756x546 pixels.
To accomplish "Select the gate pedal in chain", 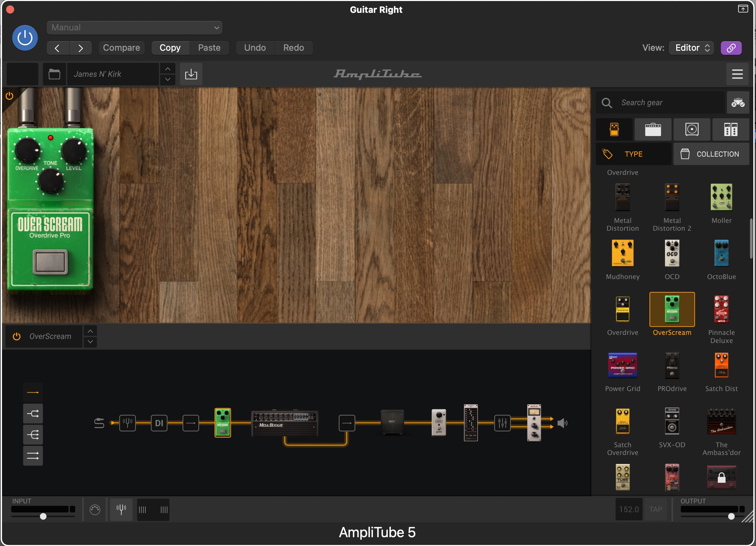I will 439,423.
